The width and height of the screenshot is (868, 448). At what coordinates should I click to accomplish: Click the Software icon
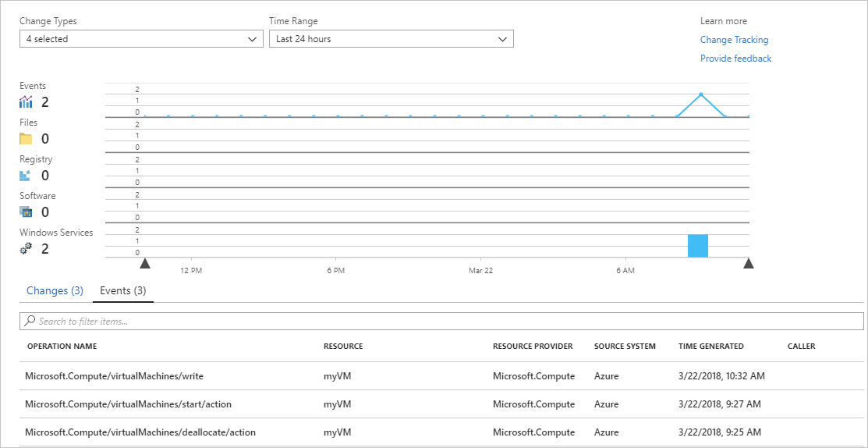[x=26, y=212]
